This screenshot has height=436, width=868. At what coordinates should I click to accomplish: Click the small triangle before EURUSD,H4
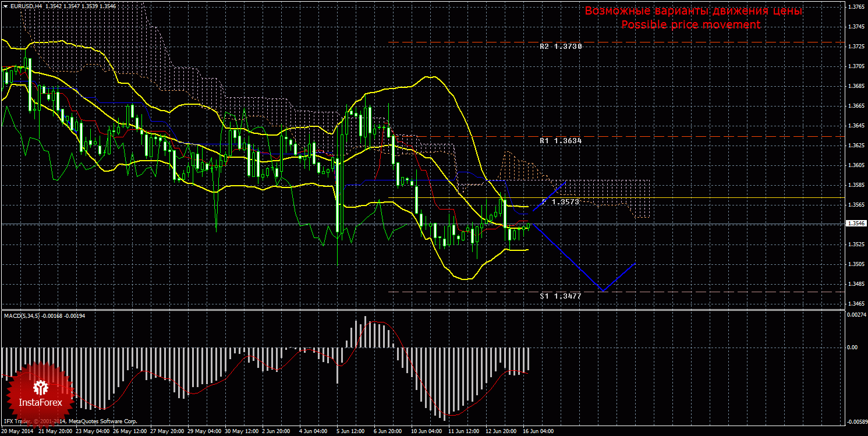[5, 5]
